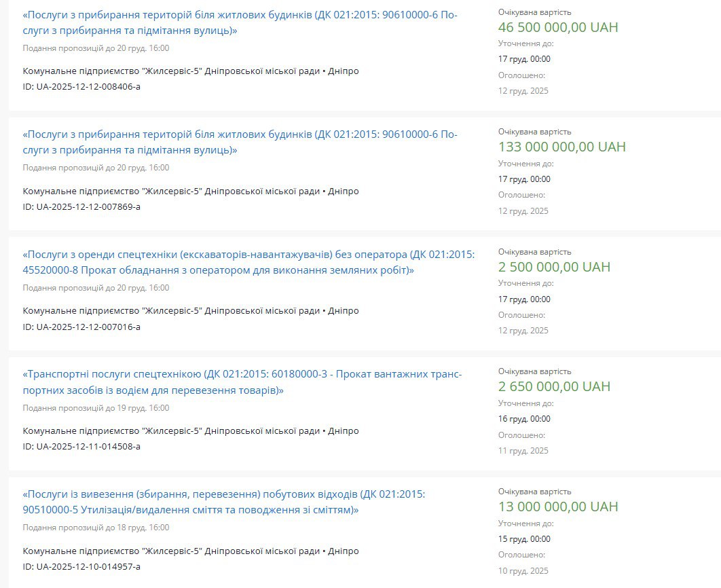This screenshot has width=721, height=588.
Task: Click the 133 000 000,00 UAH expected value
Action: pyautogui.click(x=561, y=147)
